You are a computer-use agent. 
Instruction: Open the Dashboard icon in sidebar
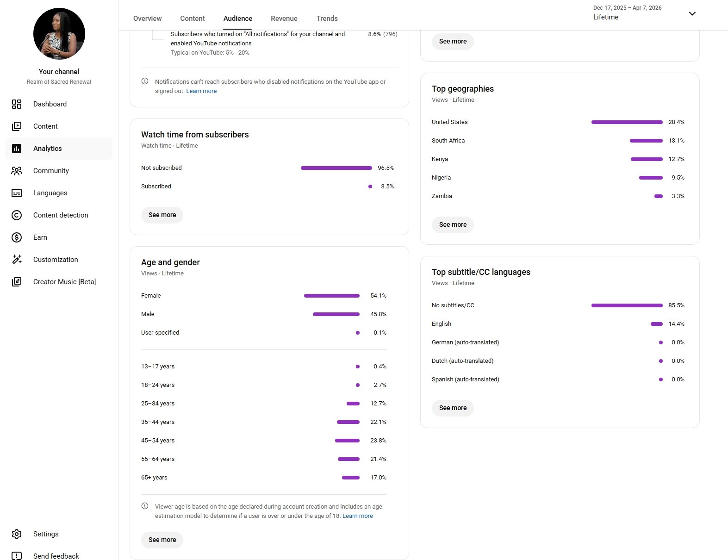tap(17, 104)
